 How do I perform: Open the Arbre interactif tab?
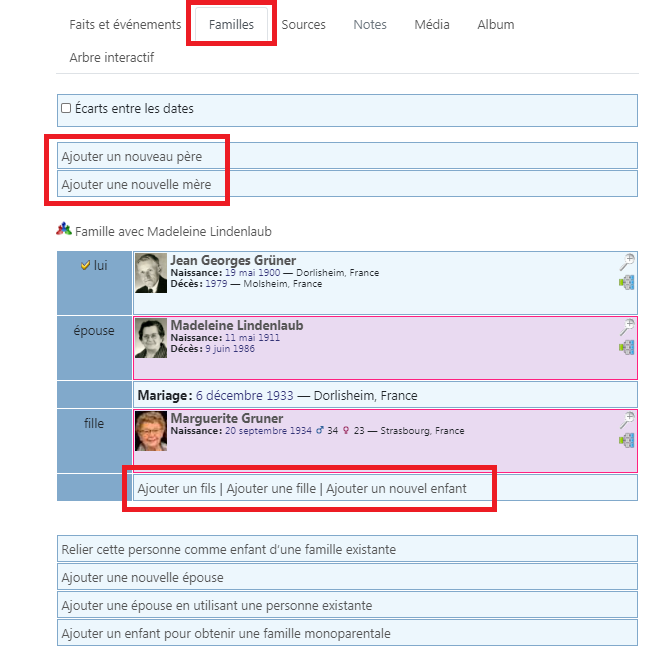[111, 57]
